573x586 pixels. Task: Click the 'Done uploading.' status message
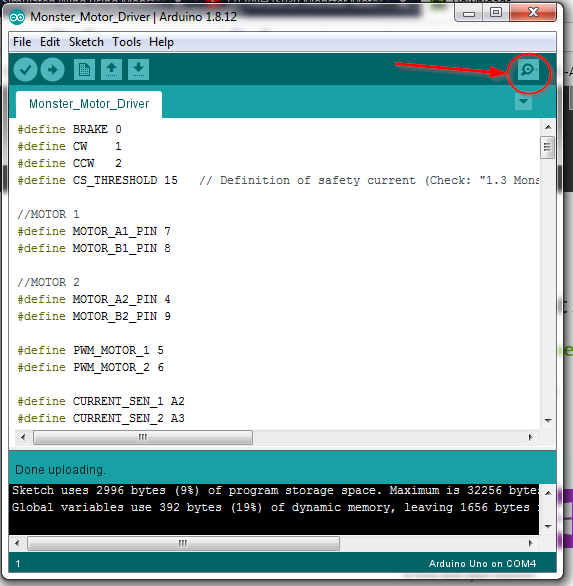point(60,470)
